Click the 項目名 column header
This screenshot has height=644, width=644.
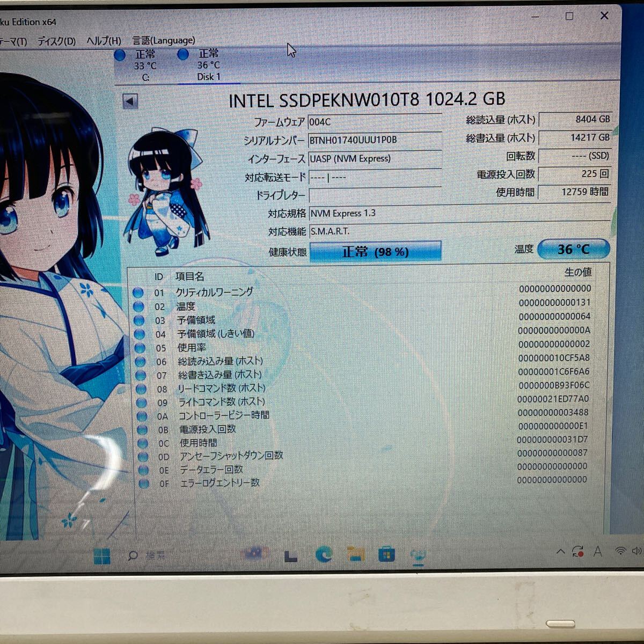coord(189,276)
